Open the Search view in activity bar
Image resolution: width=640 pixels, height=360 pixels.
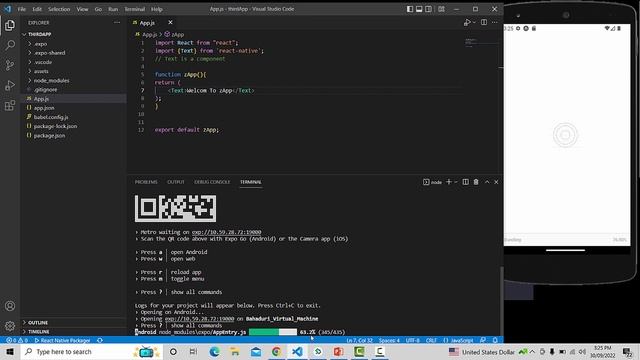click(x=10, y=45)
